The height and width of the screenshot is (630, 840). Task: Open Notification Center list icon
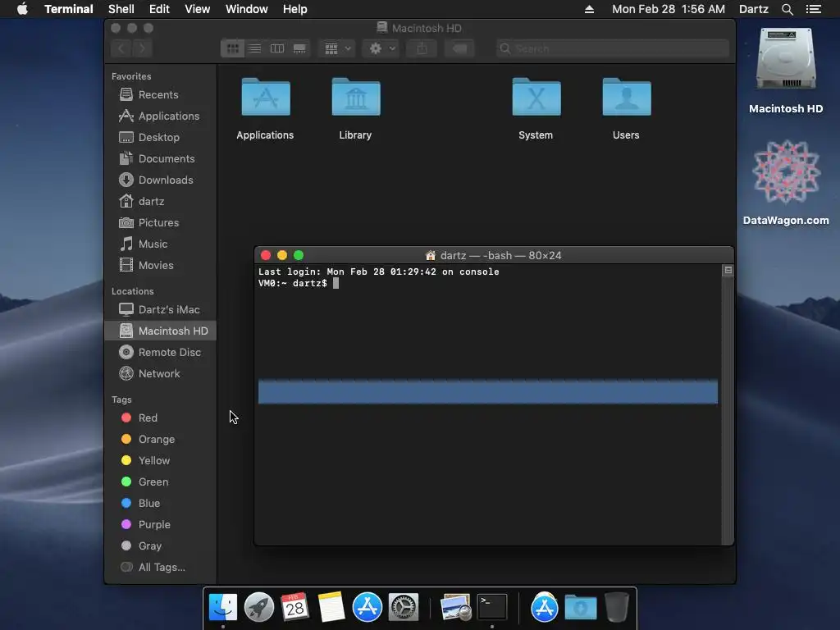814,9
